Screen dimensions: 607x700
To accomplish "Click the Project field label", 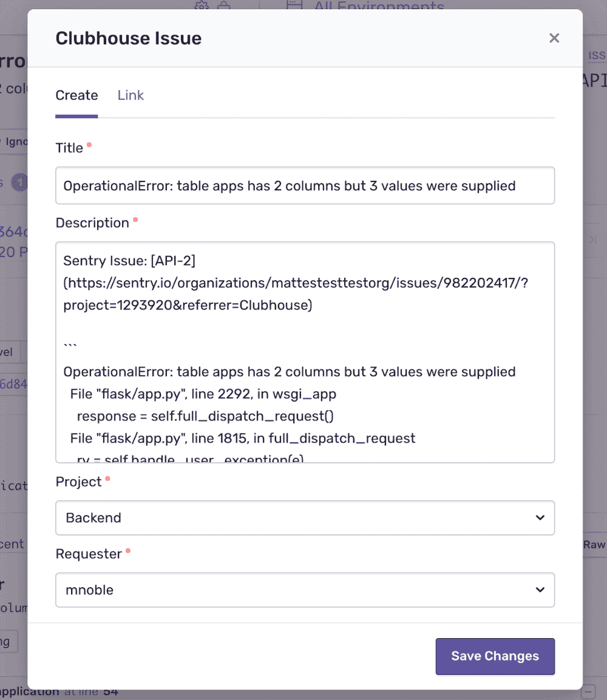I will [x=79, y=482].
